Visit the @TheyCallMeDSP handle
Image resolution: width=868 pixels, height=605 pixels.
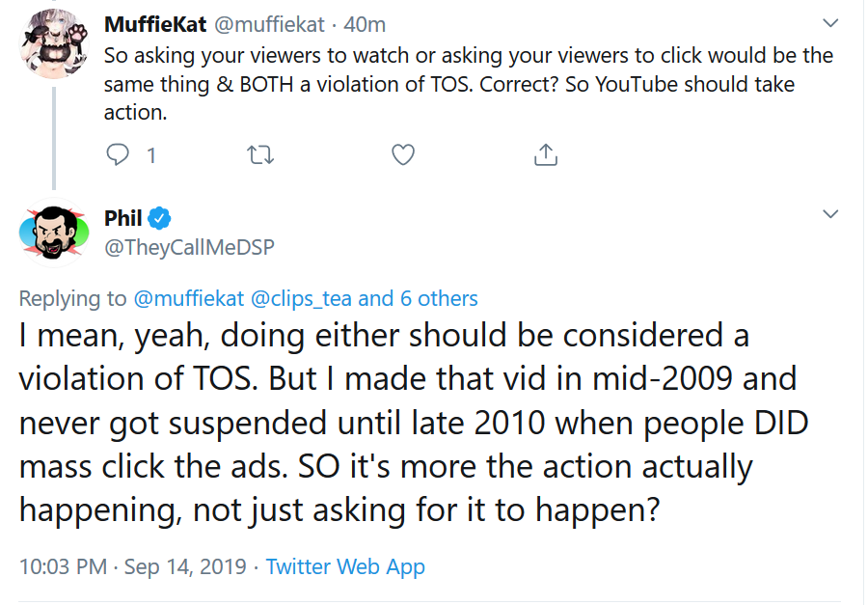coord(189,247)
